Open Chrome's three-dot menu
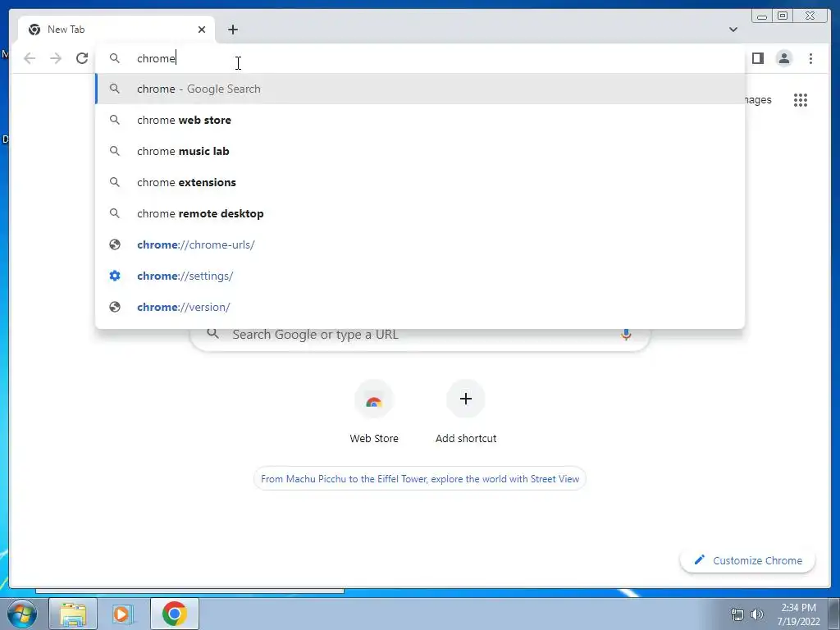Viewport: 840px width, 630px height. [x=810, y=58]
